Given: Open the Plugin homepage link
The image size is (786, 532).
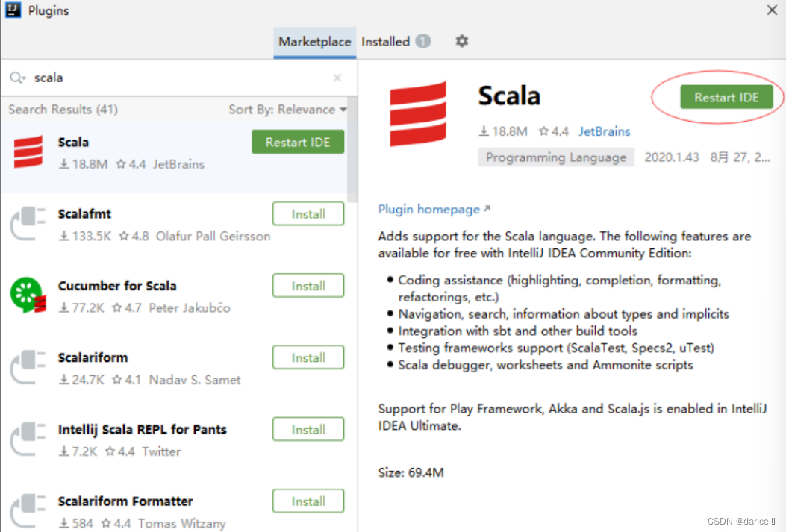Looking at the screenshot, I should coord(429,210).
